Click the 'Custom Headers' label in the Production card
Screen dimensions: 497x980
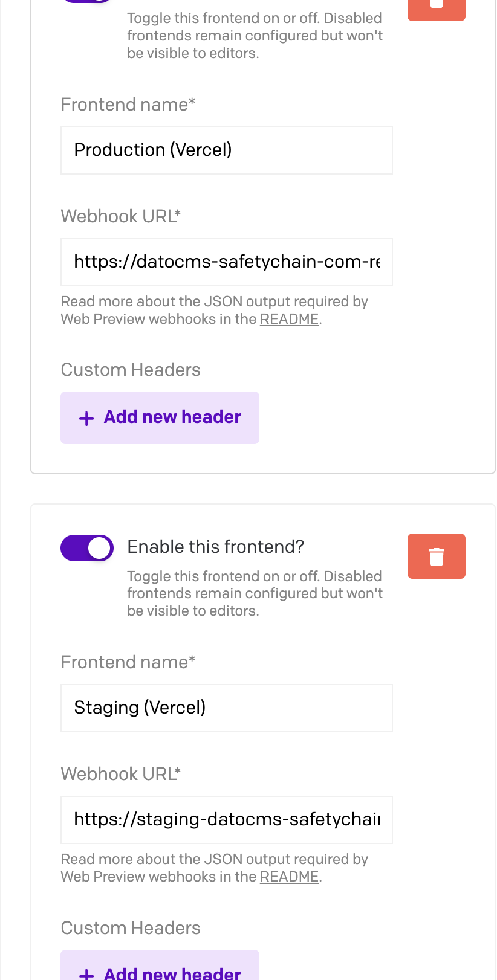click(x=131, y=370)
